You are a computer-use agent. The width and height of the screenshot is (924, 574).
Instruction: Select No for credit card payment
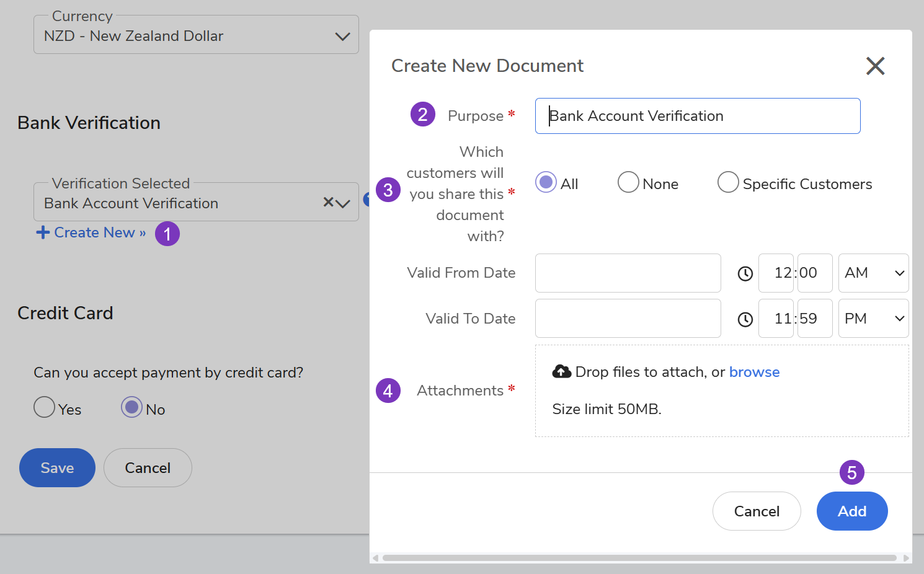[x=131, y=407]
